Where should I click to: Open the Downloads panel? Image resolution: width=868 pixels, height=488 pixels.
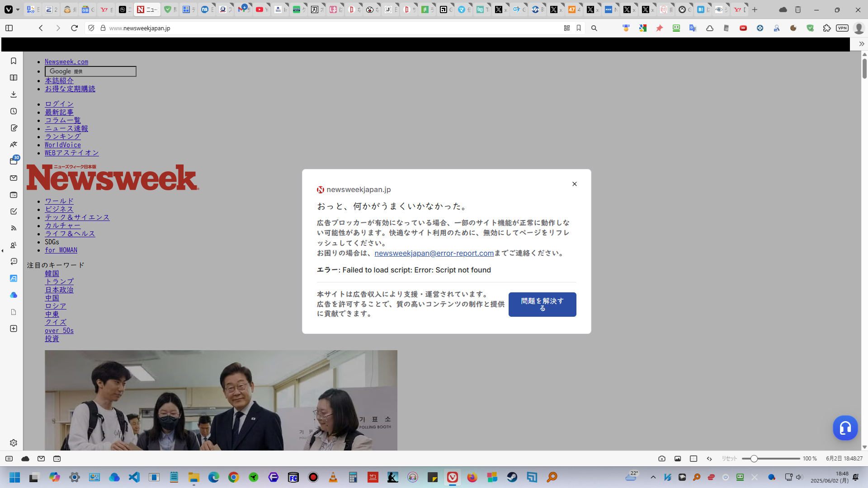coord(14,94)
